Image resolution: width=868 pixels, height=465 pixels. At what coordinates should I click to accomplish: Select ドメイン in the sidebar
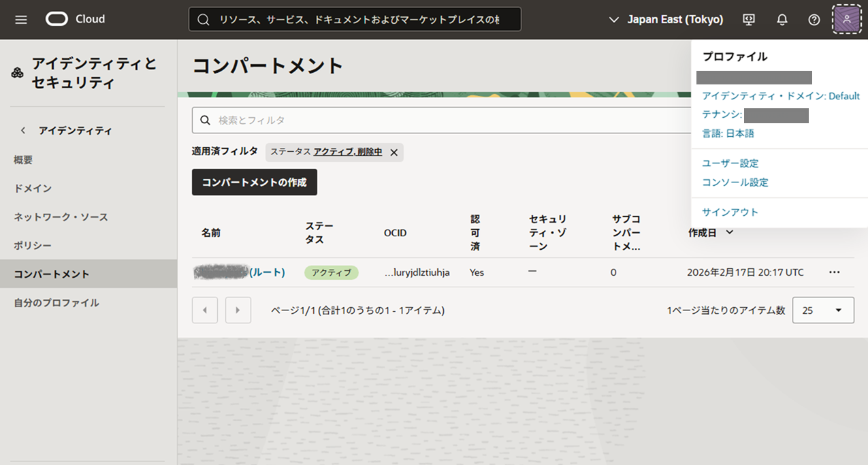33,188
